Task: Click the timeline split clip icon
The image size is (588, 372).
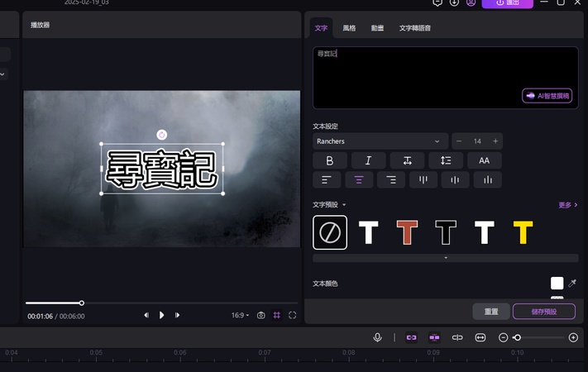Action: click(x=457, y=337)
